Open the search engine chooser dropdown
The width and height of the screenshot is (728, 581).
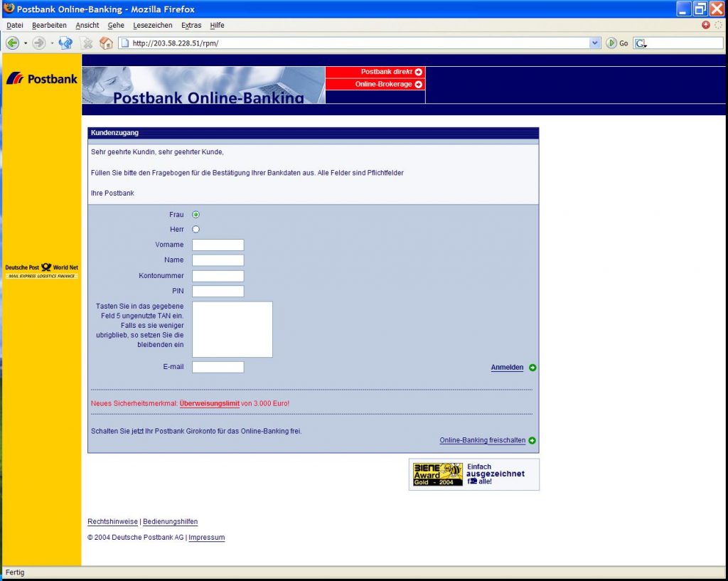click(641, 43)
